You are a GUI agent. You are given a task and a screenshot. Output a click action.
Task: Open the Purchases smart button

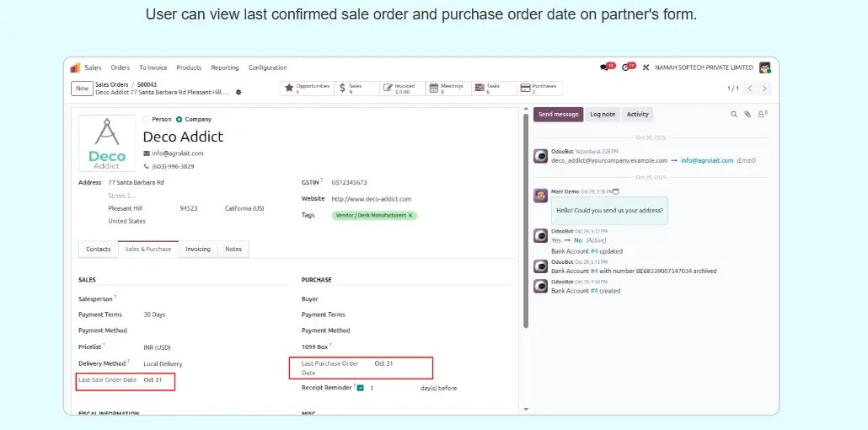(539, 88)
